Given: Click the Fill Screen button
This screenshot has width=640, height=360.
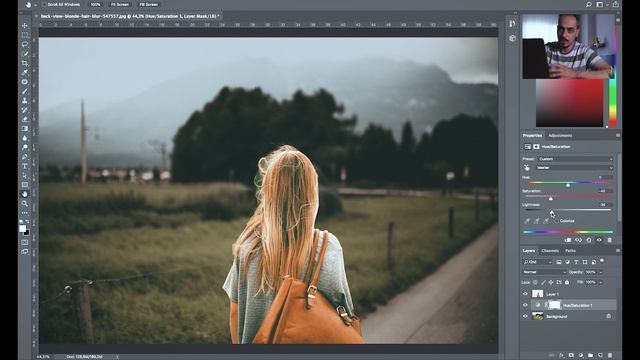Looking at the screenshot, I should coord(149,4).
